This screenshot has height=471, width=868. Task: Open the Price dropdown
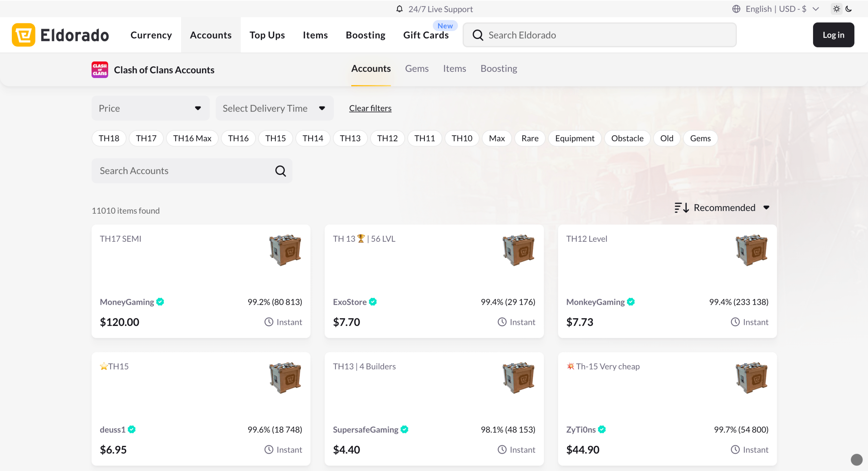150,108
